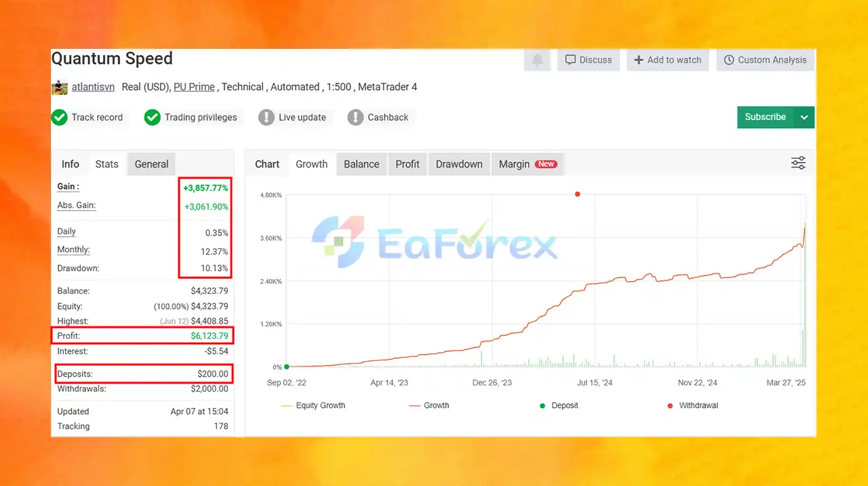The width and height of the screenshot is (868, 486).
Task: Open the atlantisvn profile link
Action: pos(93,87)
